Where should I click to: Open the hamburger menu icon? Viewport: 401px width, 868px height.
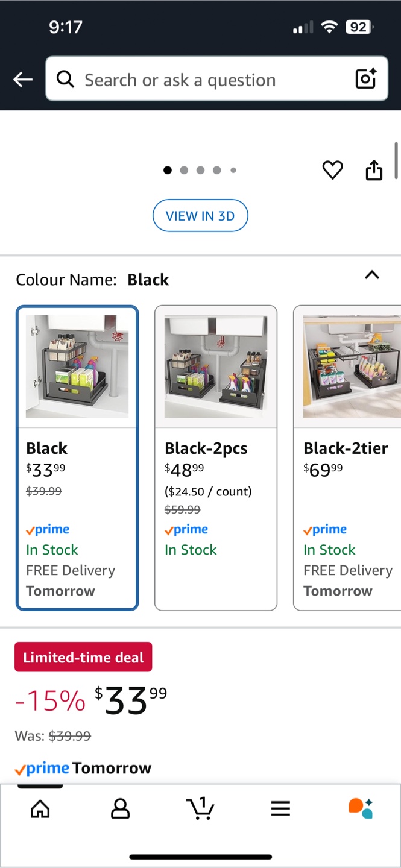point(280,808)
